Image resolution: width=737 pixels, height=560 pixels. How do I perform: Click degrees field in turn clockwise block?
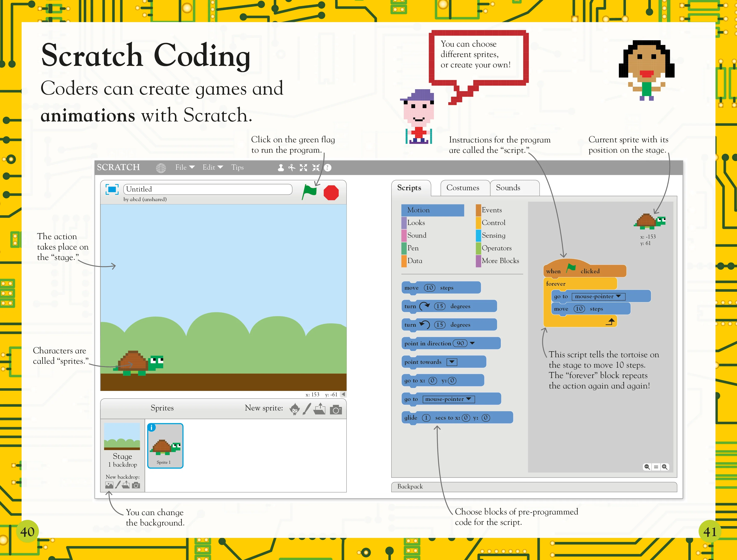(440, 306)
